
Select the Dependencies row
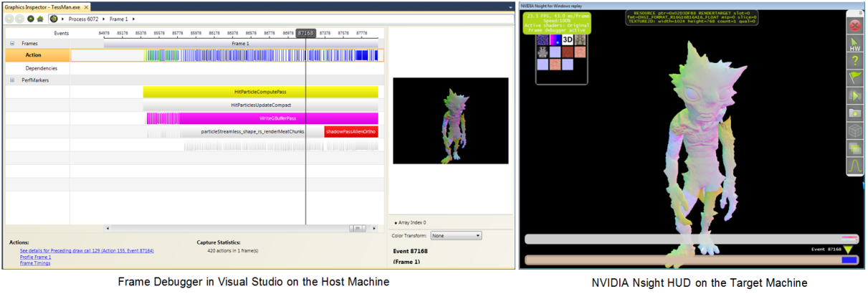[x=41, y=68]
